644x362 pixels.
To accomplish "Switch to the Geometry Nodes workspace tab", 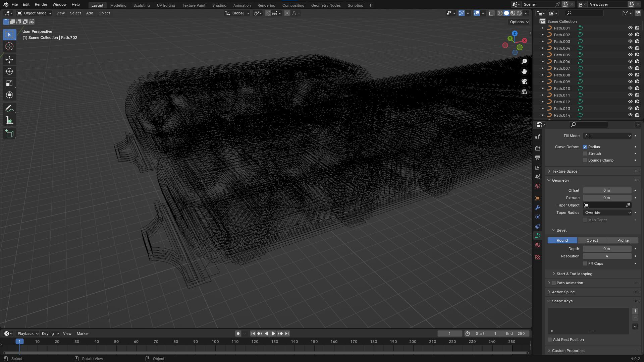I will (326, 5).
